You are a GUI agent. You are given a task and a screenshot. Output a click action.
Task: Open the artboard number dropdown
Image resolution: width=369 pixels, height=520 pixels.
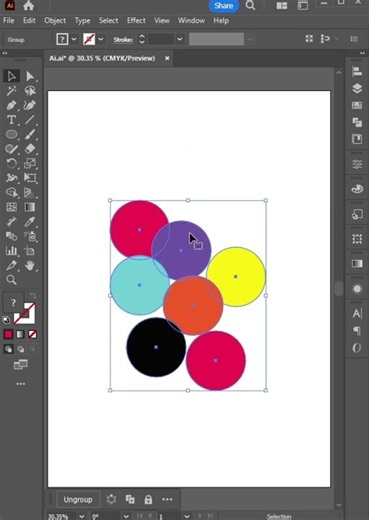187,516
